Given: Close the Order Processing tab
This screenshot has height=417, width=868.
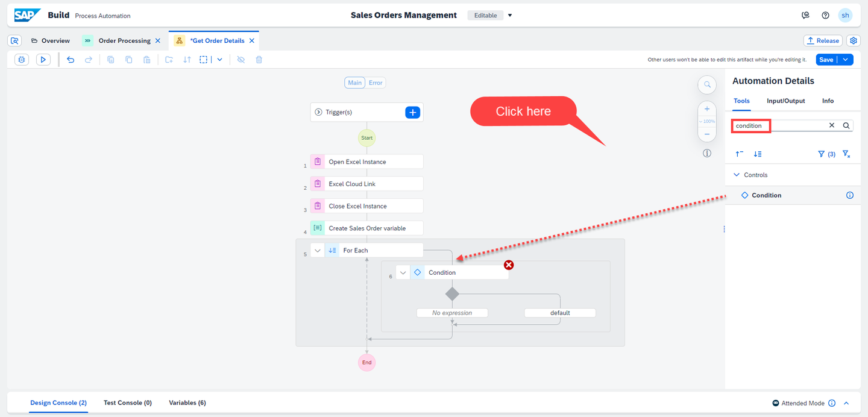Looking at the screenshot, I should [158, 41].
